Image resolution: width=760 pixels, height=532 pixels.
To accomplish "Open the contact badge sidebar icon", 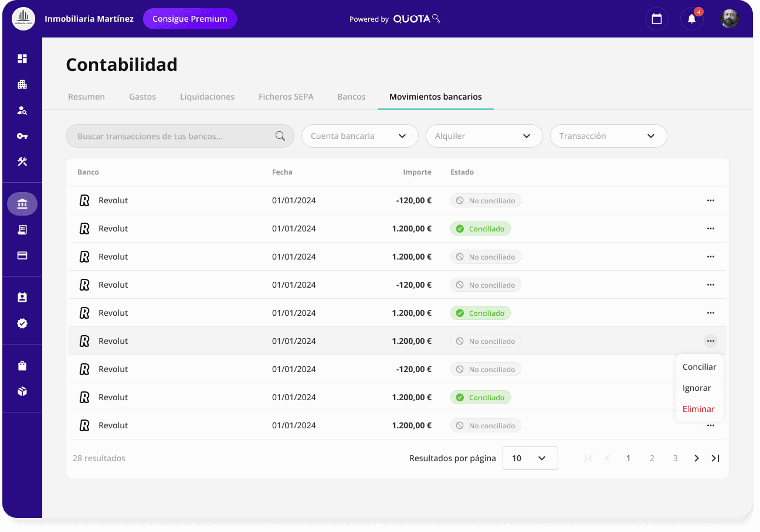I will (22, 298).
